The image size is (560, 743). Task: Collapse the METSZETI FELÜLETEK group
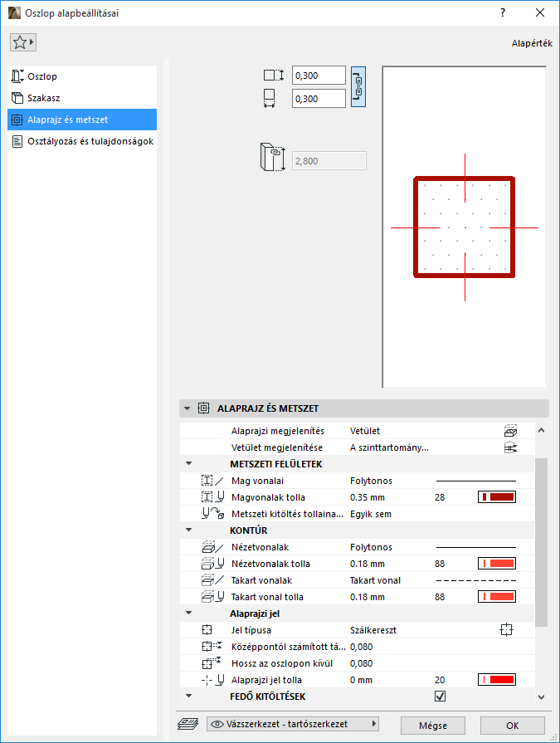(189, 464)
